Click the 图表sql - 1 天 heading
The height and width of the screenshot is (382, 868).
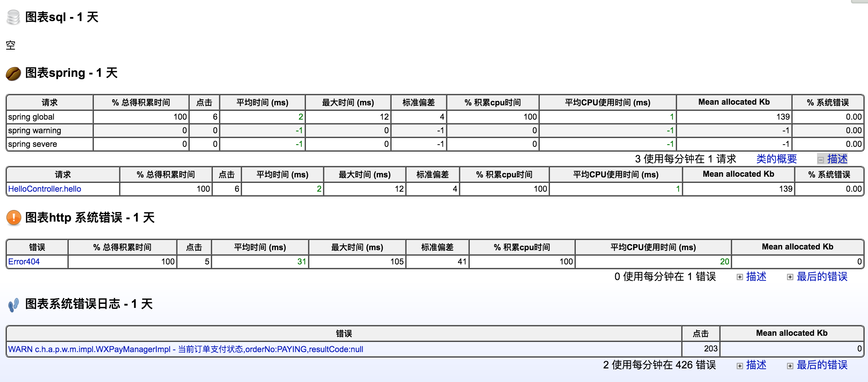point(62,17)
